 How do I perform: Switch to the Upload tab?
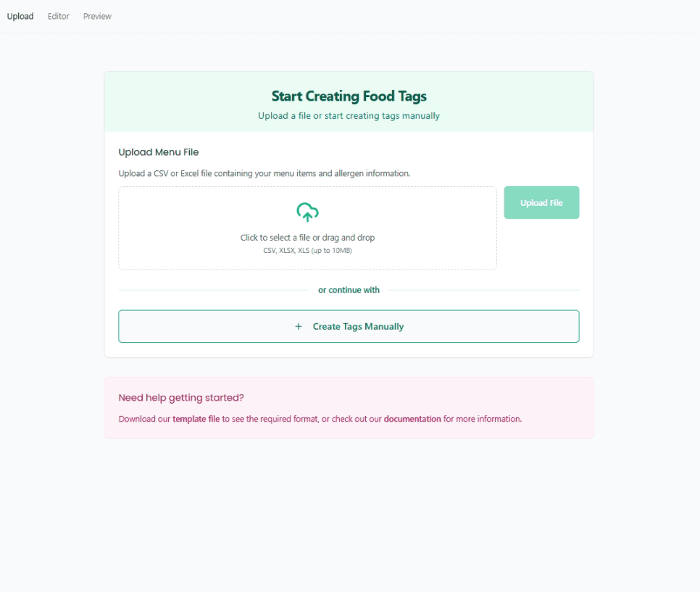(20, 16)
